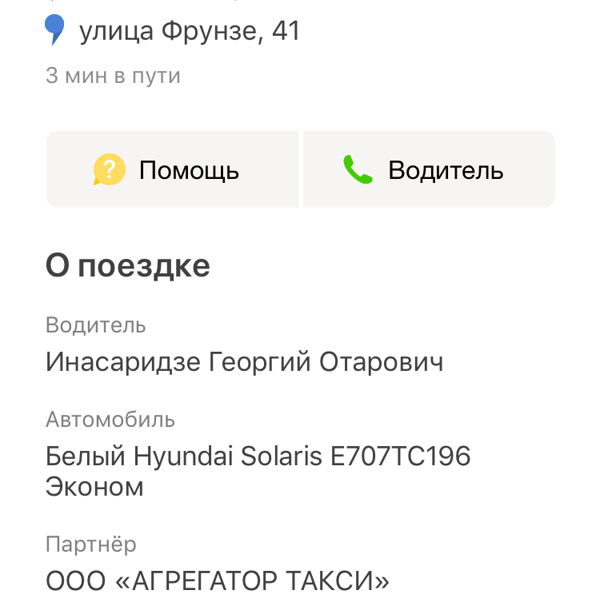This screenshot has height=600, width=600.
Task: Tap the blue destination pin icon
Action: (x=54, y=29)
